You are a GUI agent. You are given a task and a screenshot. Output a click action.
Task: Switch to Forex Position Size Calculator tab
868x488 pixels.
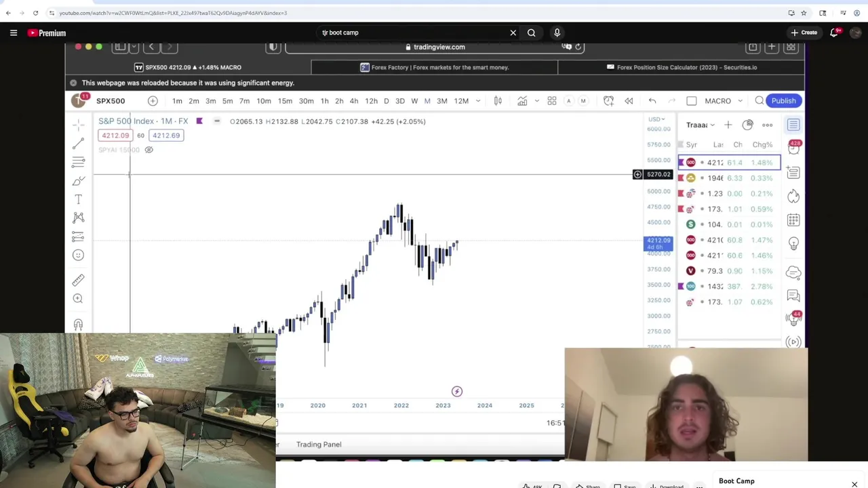(x=681, y=67)
